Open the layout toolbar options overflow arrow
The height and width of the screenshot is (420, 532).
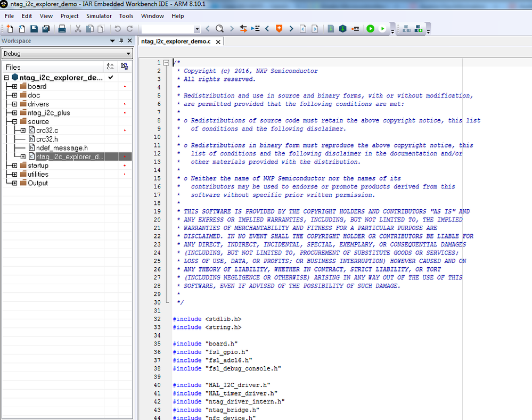tap(428, 31)
